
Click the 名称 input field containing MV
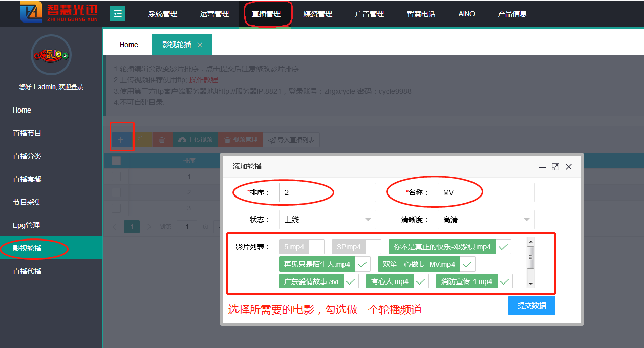pyautogui.click(x=486, y=192)
